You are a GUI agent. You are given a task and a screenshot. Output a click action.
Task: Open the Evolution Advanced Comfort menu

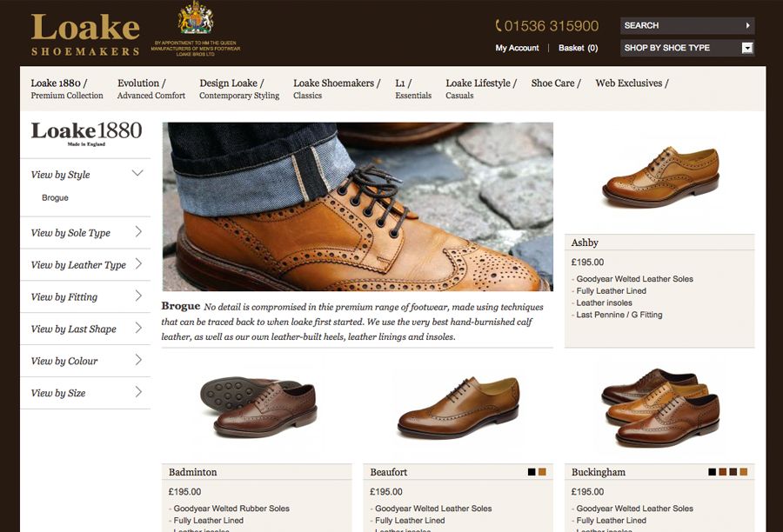coord(151,89)
